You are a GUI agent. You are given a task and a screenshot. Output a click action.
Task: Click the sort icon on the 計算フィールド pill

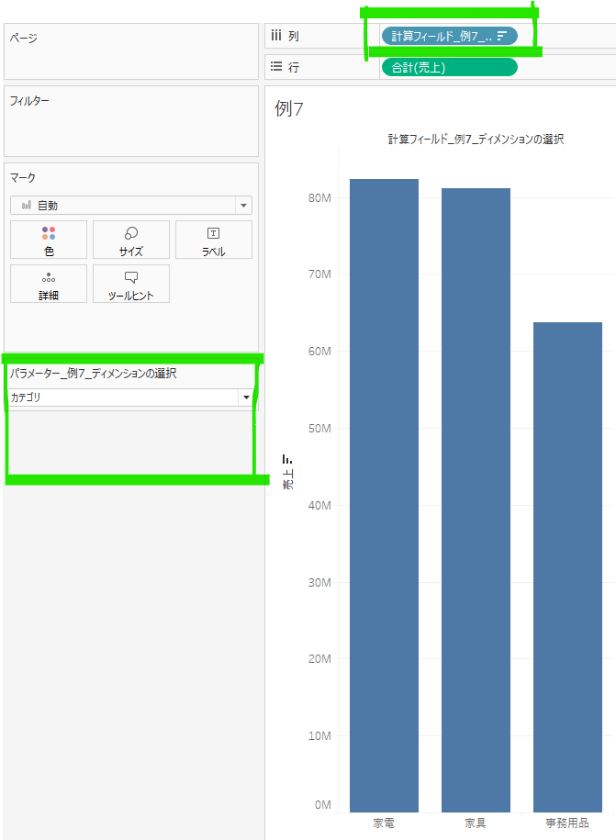(502, 36)
